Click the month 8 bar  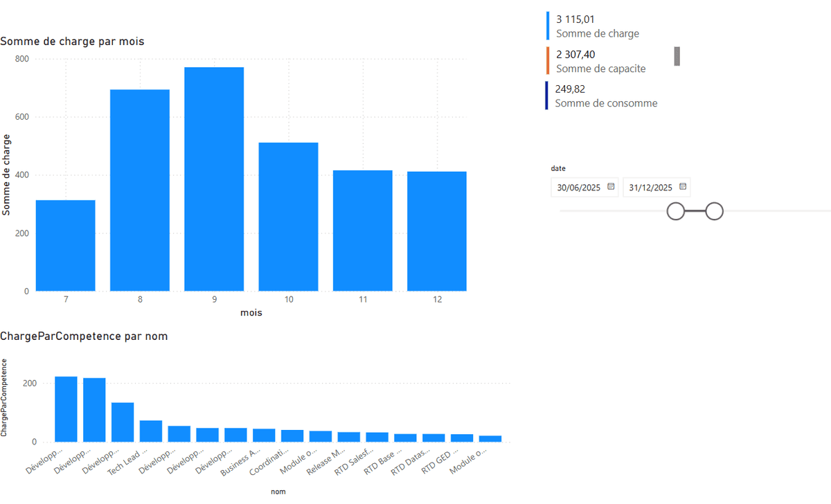(140, 190)
